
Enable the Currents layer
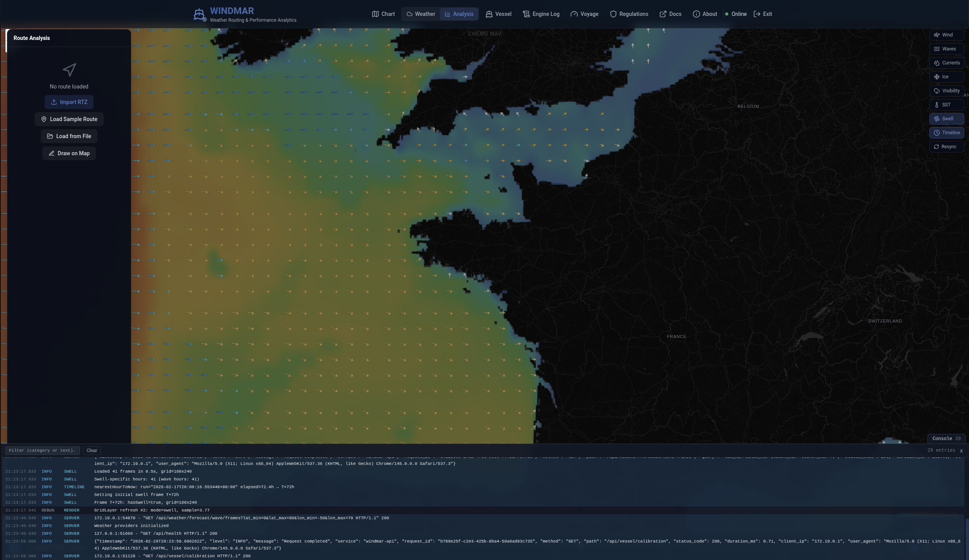point(946,63)
